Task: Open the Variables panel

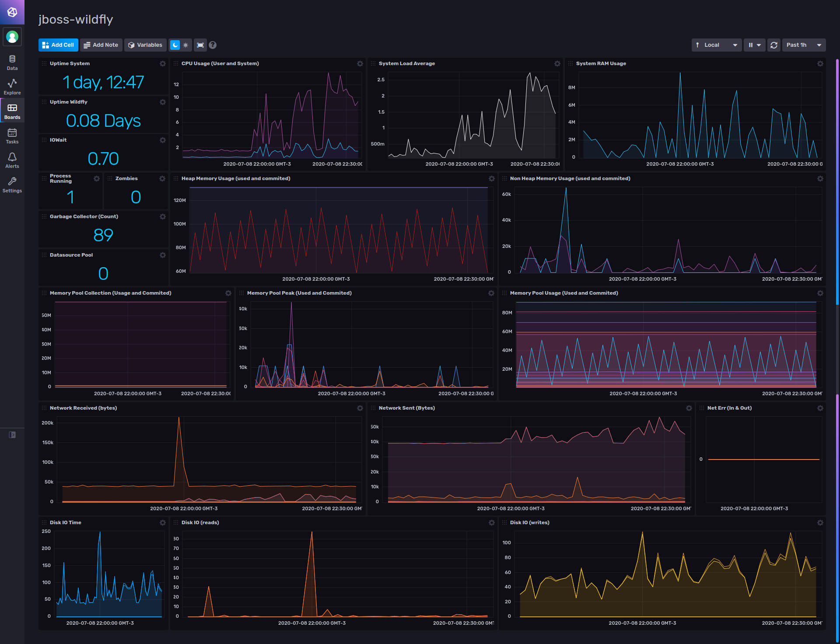Action: 145,45
